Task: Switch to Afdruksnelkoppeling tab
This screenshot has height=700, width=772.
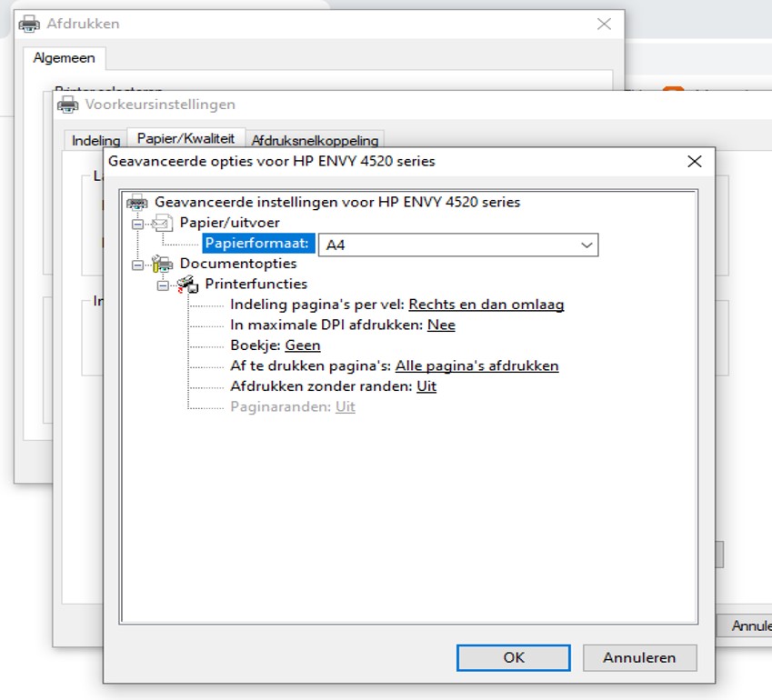Action: (315, 140)
